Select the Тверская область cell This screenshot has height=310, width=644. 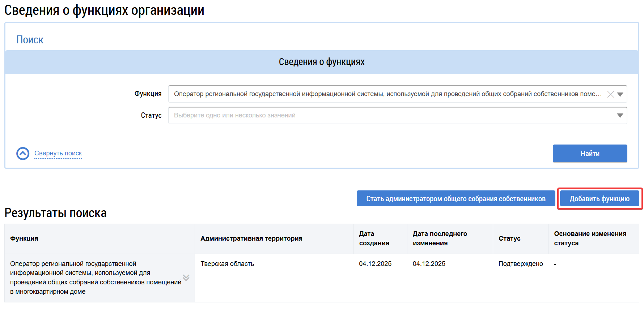coord(227,264)
